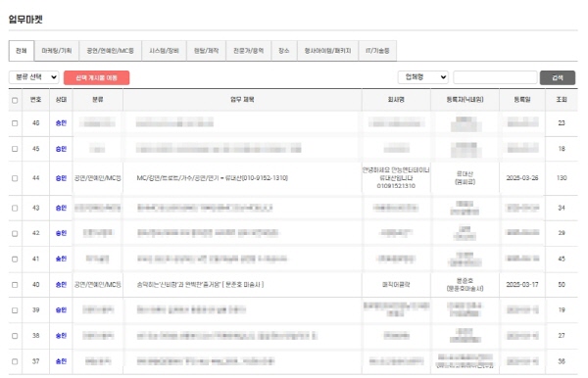Click the 승인 status in row 42
Image resolution: width=588 pixels, height=378 pixels.
(x=61, y=233)
